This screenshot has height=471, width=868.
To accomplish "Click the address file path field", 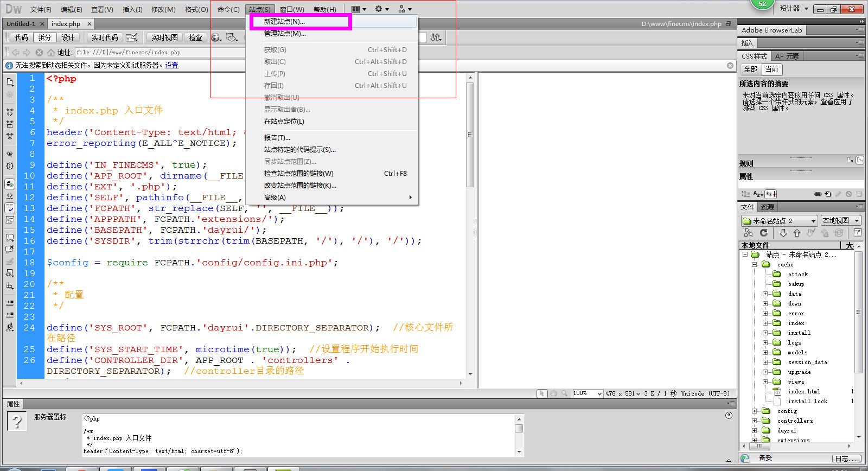I will (x=160, y=53).
